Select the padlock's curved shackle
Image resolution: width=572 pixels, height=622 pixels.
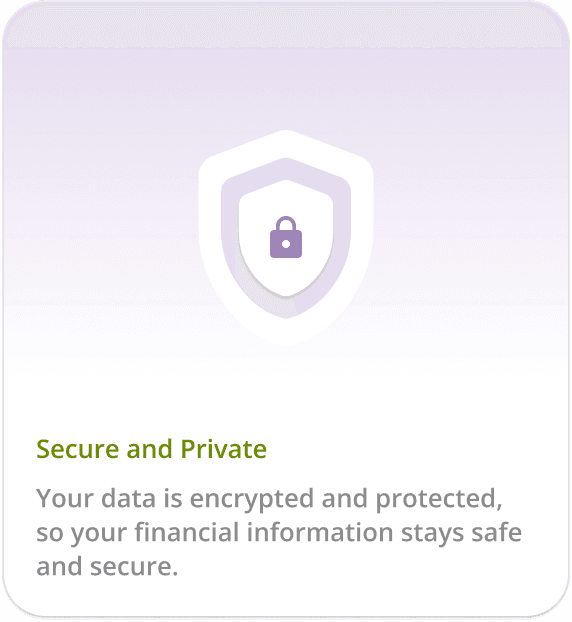coord(286,224)
